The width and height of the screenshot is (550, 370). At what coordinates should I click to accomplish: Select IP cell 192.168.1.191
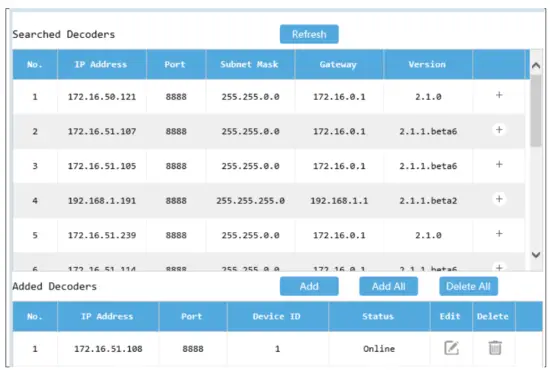102,201
